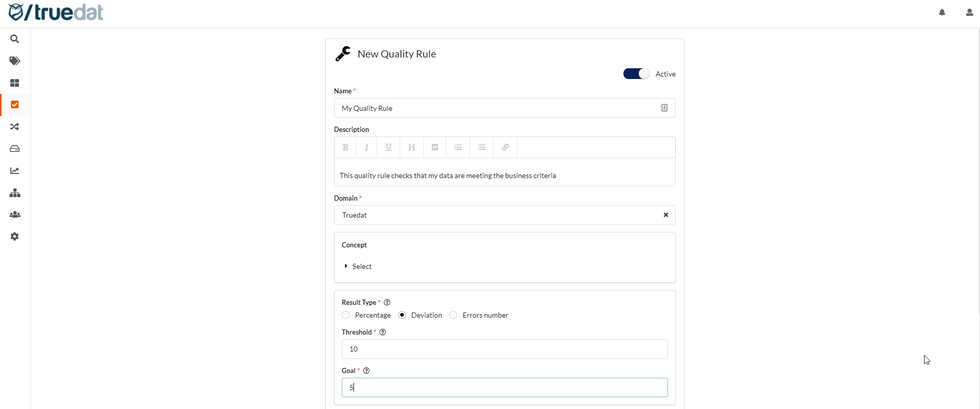The height and width of the screenshot is (409, 980).
Task: Open the quality rules checkbox menu item
Action: point(15,105)
